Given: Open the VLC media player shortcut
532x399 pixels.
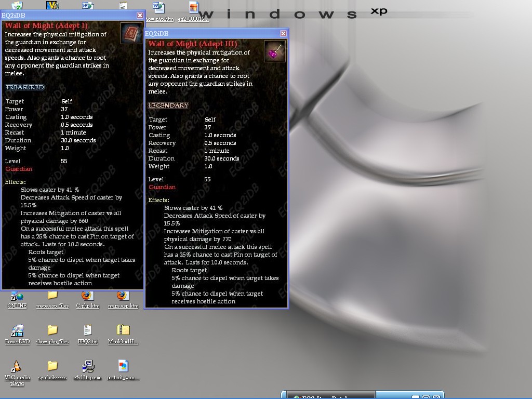Looking at the screenshot, I should click(x=17, y=367).
